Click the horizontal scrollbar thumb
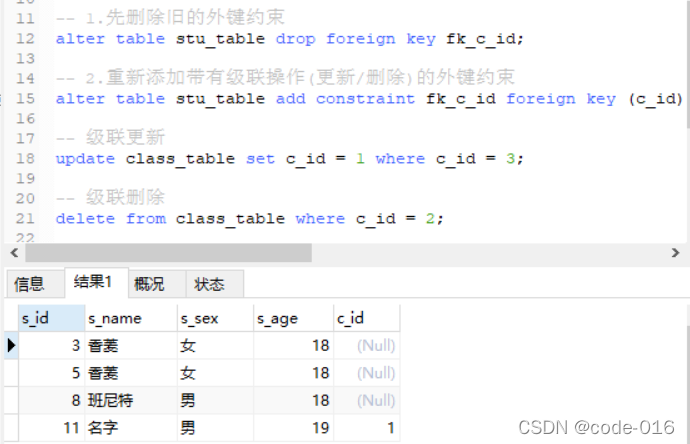Image resolution: width=690 pixels, height=444 pixels. [x=169, y=253]
